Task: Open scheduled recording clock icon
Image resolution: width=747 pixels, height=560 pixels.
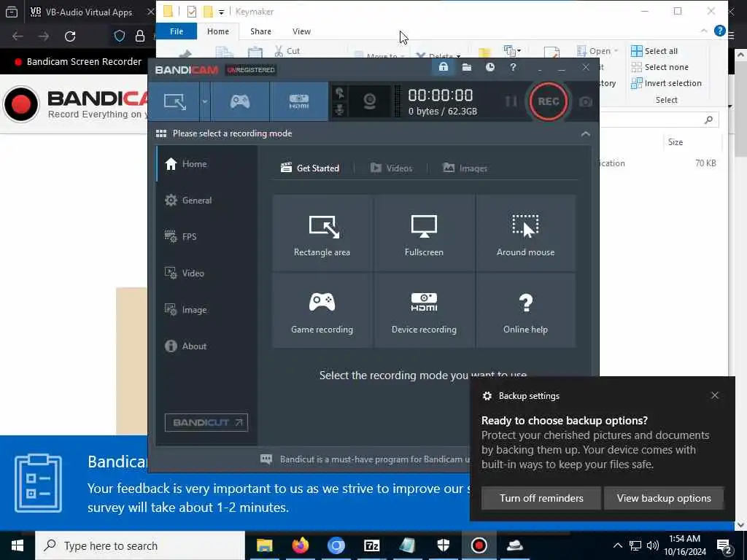Action: tap(489, 67)
